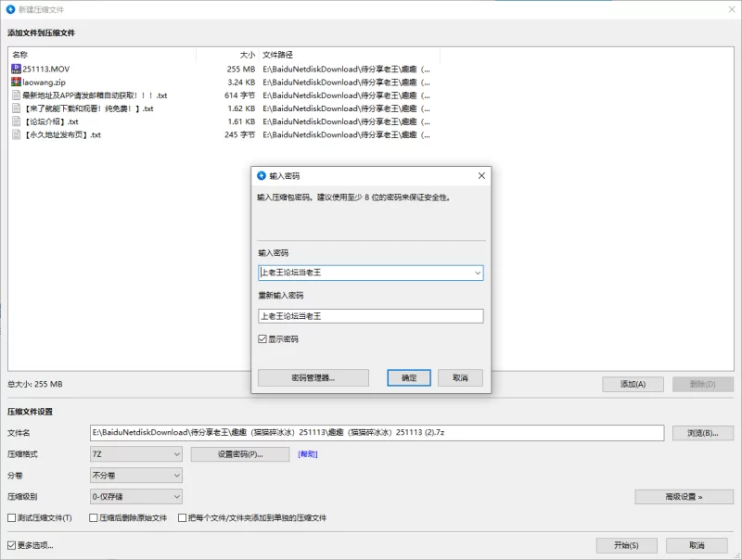Click the text icon of 最新地址及APP file
742x560 pixels.
(15, 95)
